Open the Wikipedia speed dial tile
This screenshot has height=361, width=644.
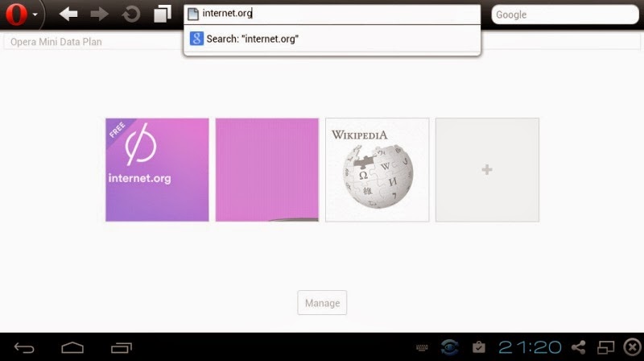377,170
